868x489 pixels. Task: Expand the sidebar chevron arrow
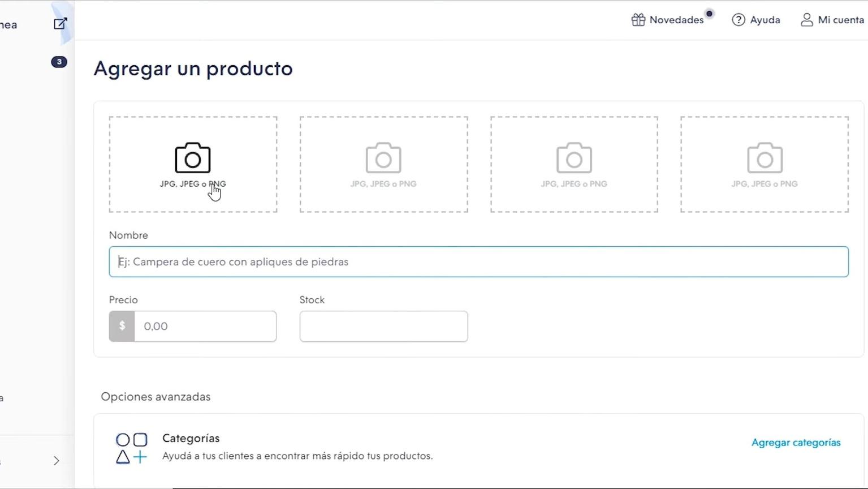click(57, 461)
